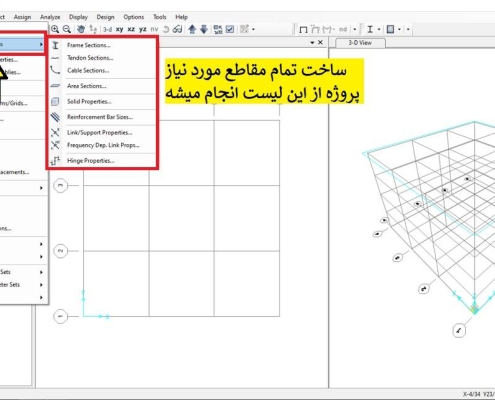The height and width of the screenshot is (400, 495).
Task: Open dropdown arrow beside square shell icon
Action: 399,30
